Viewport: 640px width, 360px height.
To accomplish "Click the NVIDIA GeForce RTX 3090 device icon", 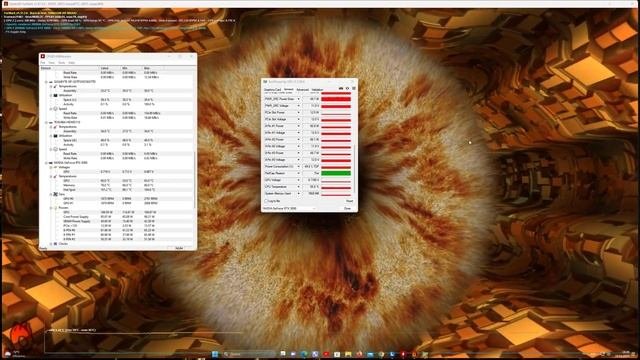I will tap(51, 162).
